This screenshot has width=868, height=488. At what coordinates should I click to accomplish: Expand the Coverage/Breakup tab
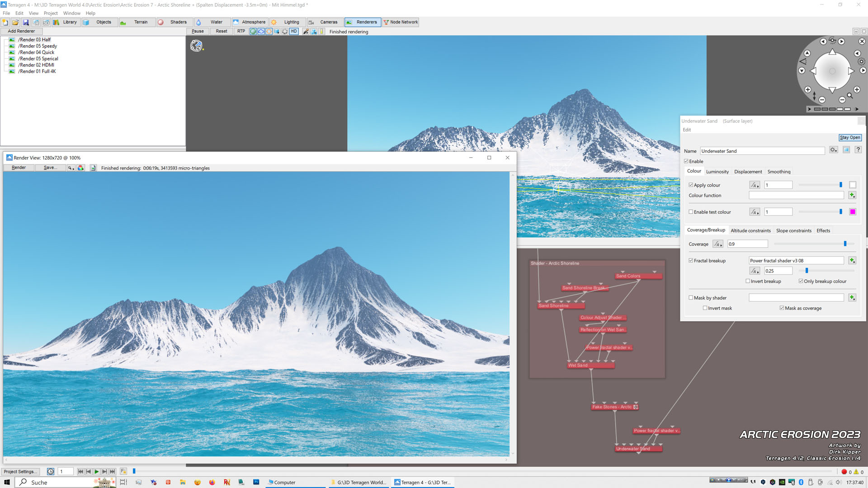(706, 230)
